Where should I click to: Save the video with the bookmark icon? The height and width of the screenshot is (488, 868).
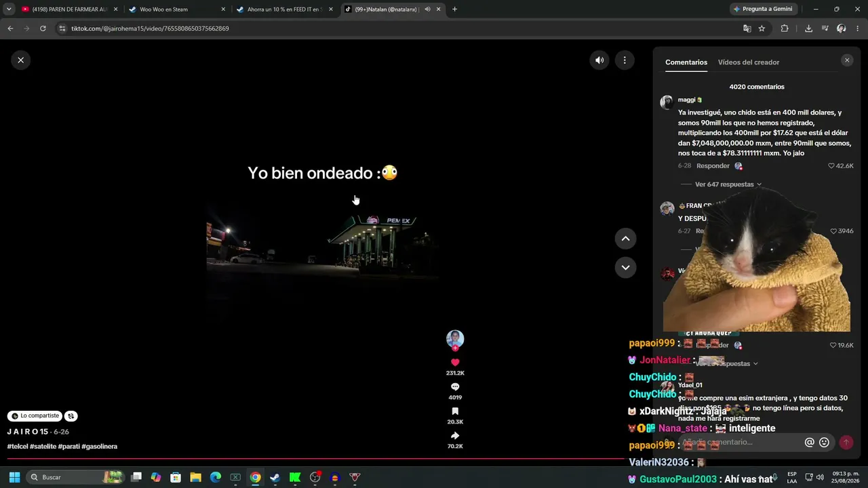455,411
